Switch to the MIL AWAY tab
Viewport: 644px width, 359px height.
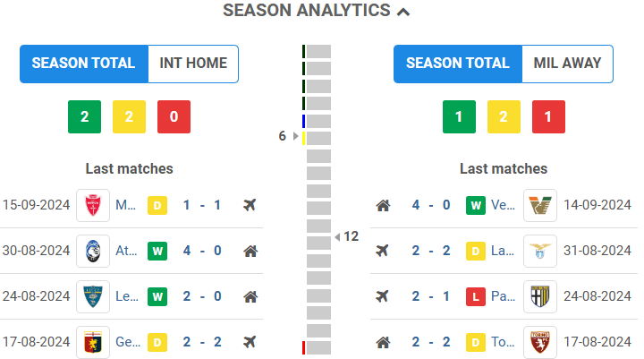tap(567, 64)
